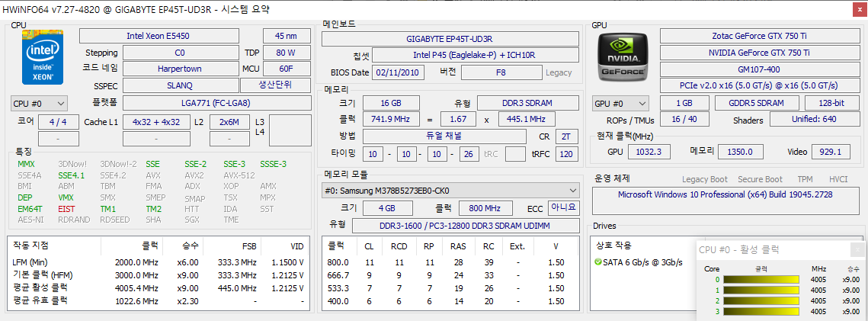Image resolution: width=868 pixels, height=321 pixels.
Task: Click the LFM (Min) operating point row
Action: [159, 262]
